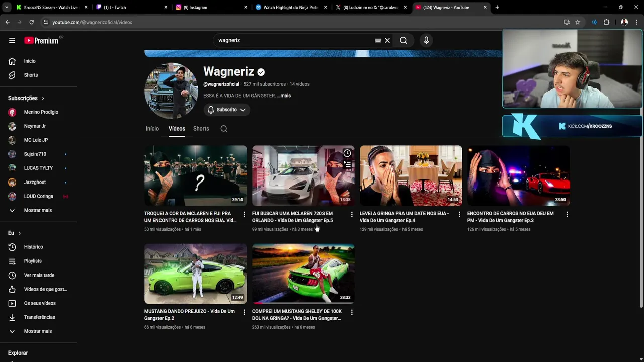
Task: Click browser back arrow
Action: (x=7, y=22)
